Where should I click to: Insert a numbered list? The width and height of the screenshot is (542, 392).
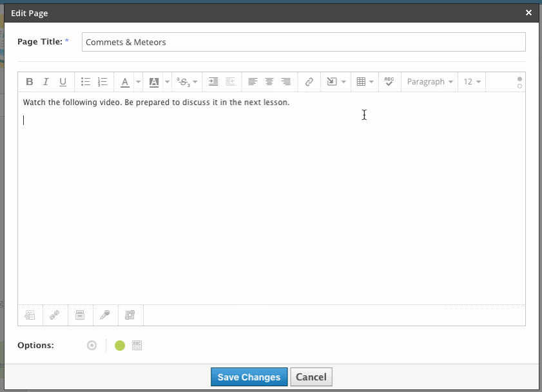point(102,82)
